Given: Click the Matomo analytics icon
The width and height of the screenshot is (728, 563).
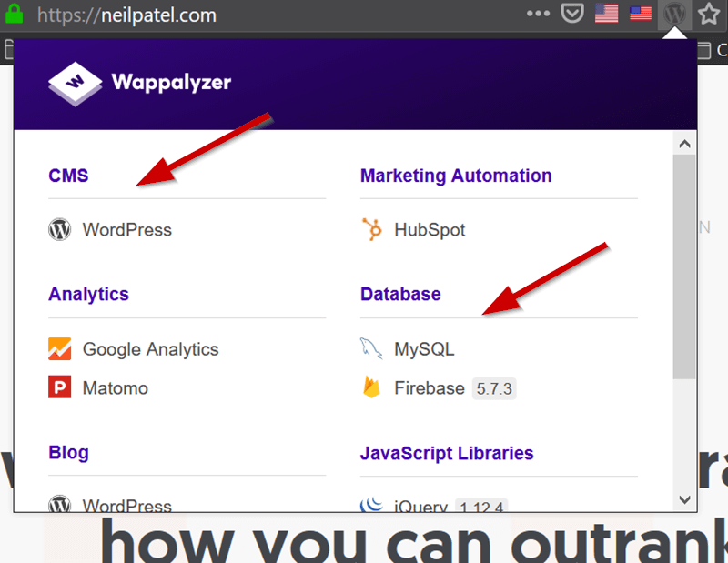Looking at the screenshot, I should [x=59, y=387].
